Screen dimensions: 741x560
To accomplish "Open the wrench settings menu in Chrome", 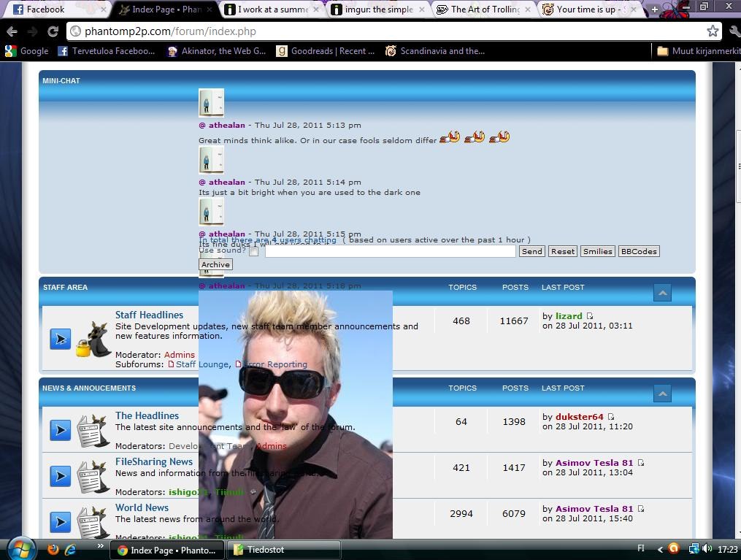I will click(735, 31).
